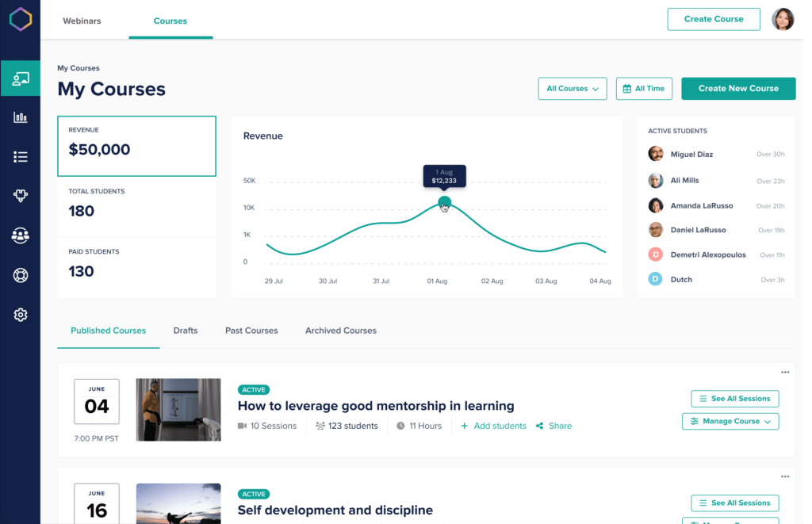Click the Create New Course button
This screenshot has width=812, height=524.
click(737, 89)
